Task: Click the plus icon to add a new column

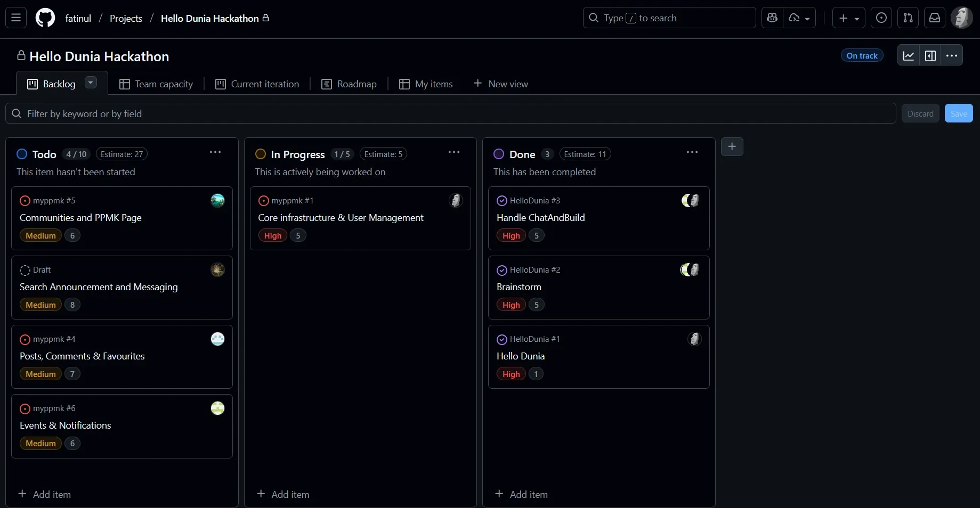Action: click(731, 147)
